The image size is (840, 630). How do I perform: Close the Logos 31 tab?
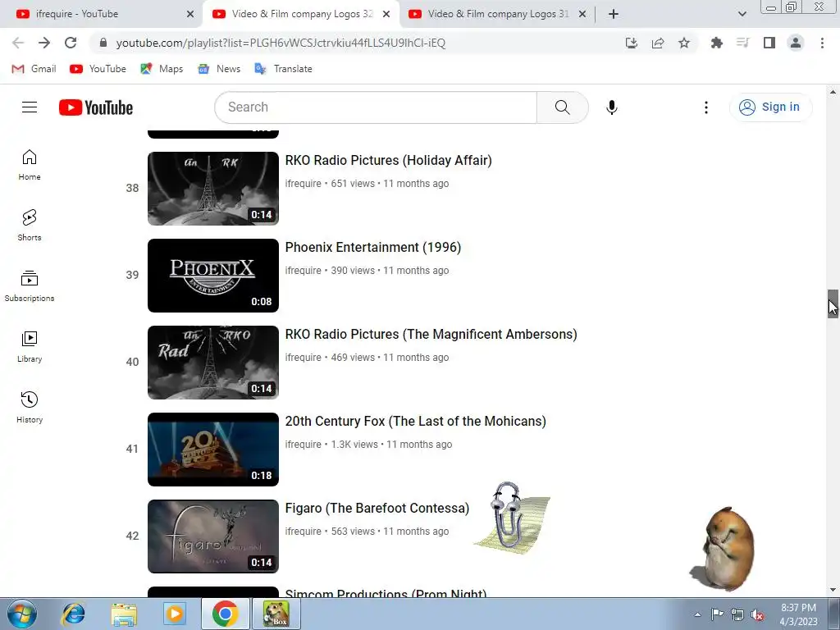(x=582, y=14)
